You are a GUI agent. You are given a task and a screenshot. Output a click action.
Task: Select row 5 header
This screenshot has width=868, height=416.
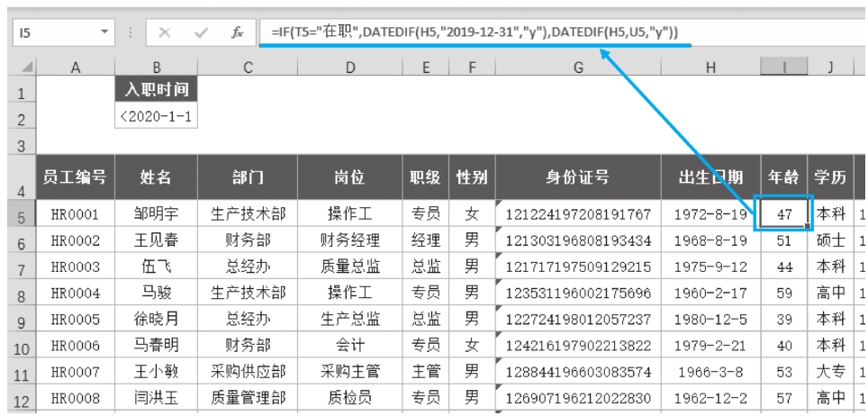pos(22,216)
